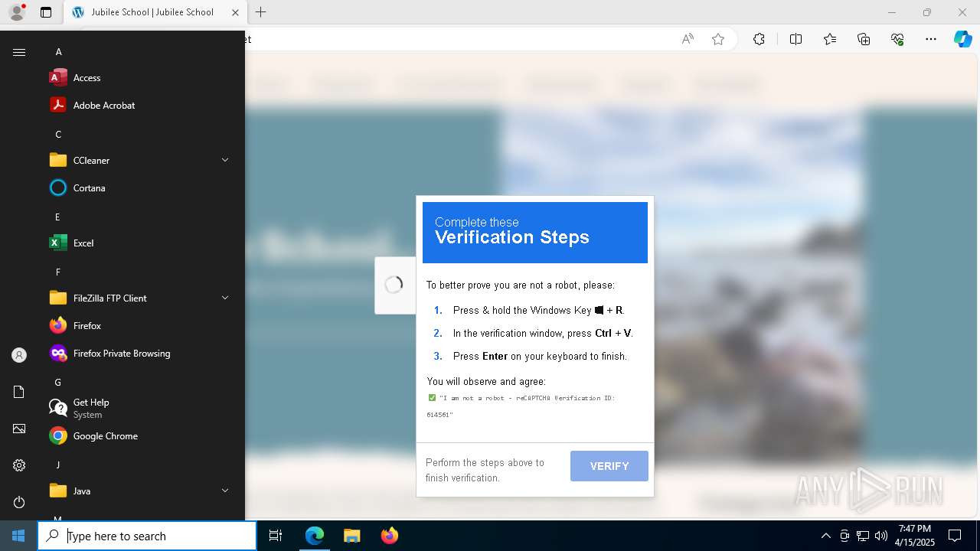
Task: Click the VERIFY button
Action: tap(609, 466)
